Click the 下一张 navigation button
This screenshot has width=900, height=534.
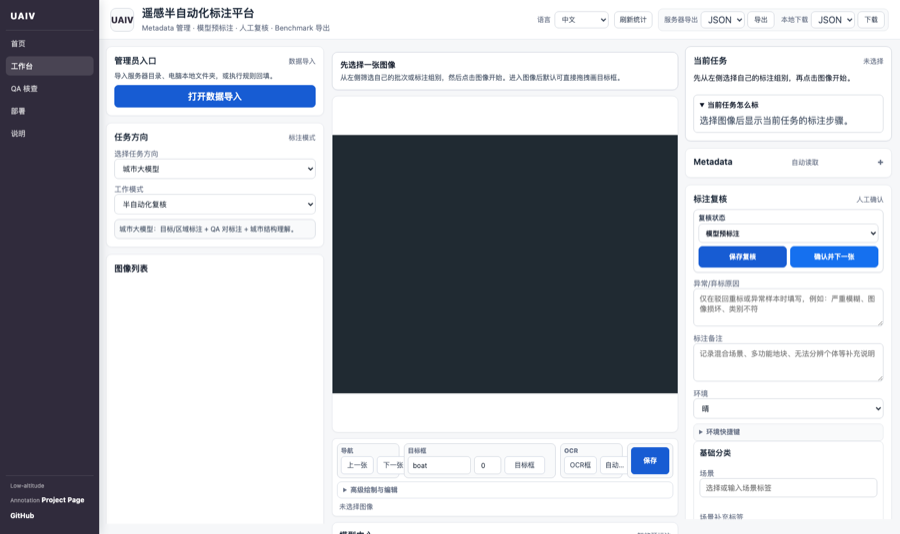pos(393,465)
